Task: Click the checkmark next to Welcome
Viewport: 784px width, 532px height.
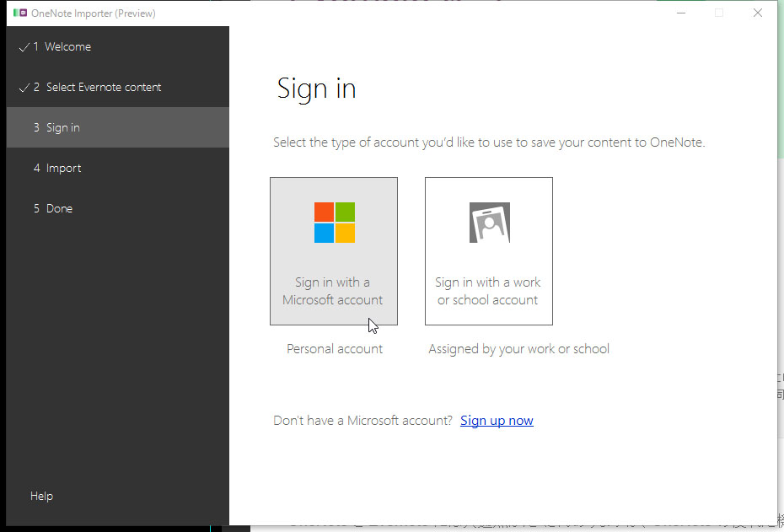Action: [x=24, y=47]
